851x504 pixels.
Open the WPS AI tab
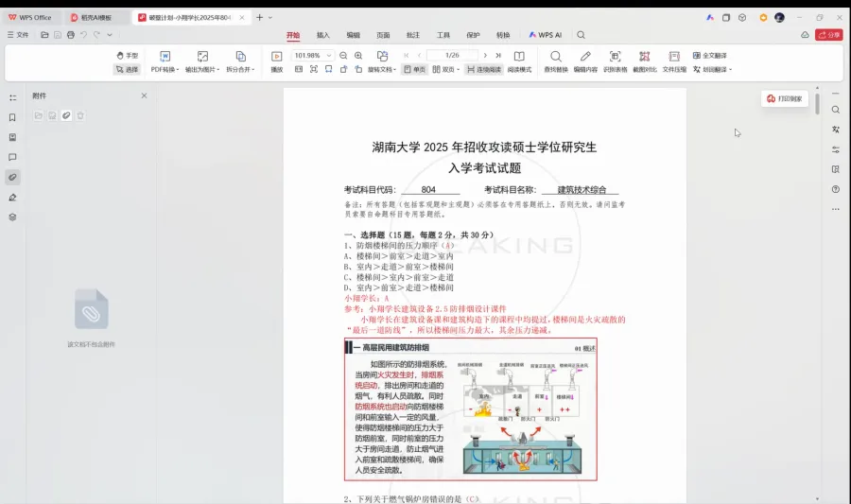[546, 35]
